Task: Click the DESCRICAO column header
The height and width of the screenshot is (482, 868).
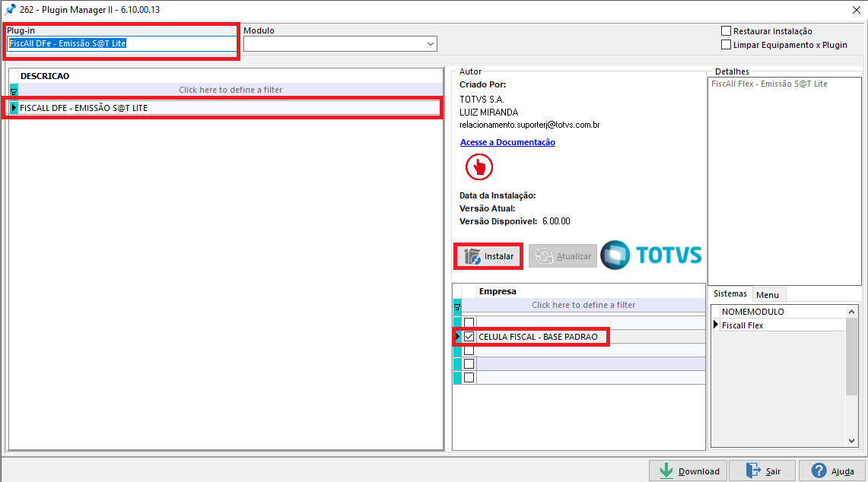Action: (x=231, y=76)
